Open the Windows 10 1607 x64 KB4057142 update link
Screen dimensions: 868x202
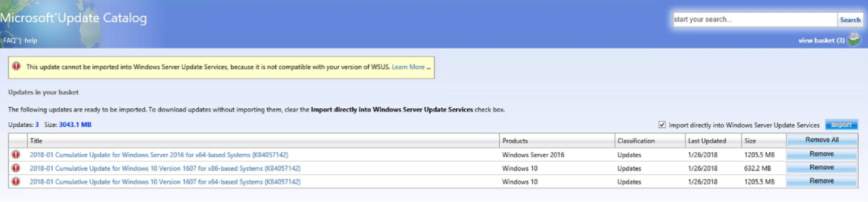165,182
